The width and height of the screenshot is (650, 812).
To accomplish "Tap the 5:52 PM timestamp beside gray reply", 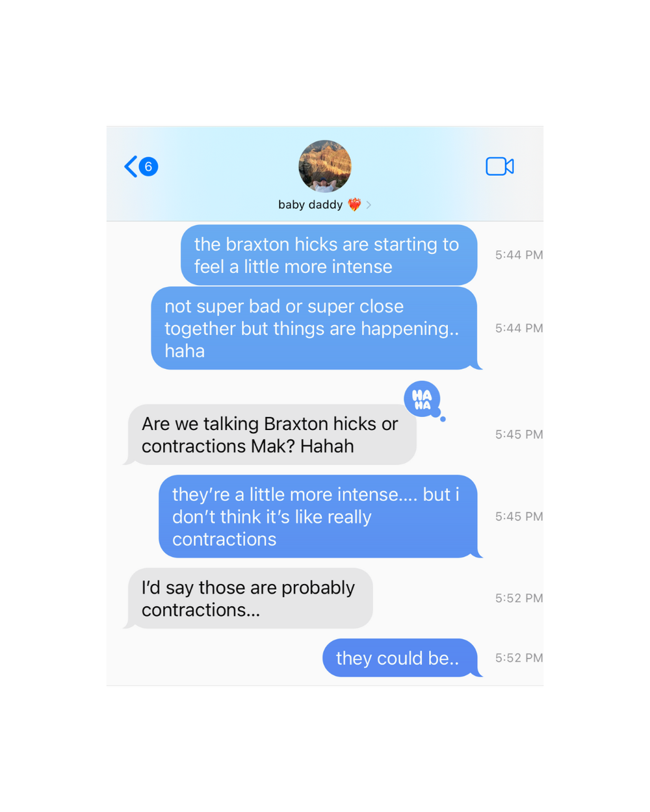I will (x=519, y=598).
